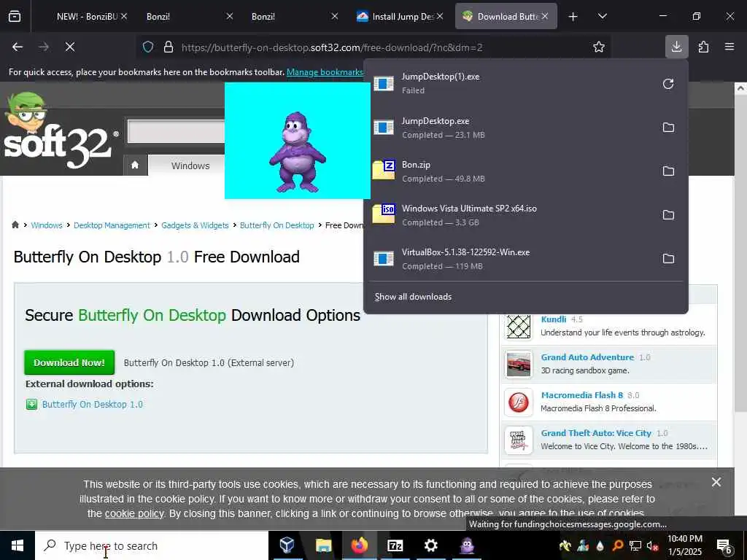Viewport: 747px width, 560px height.
Task: Open Firefox application menu
Action: (x=729, y=47)
